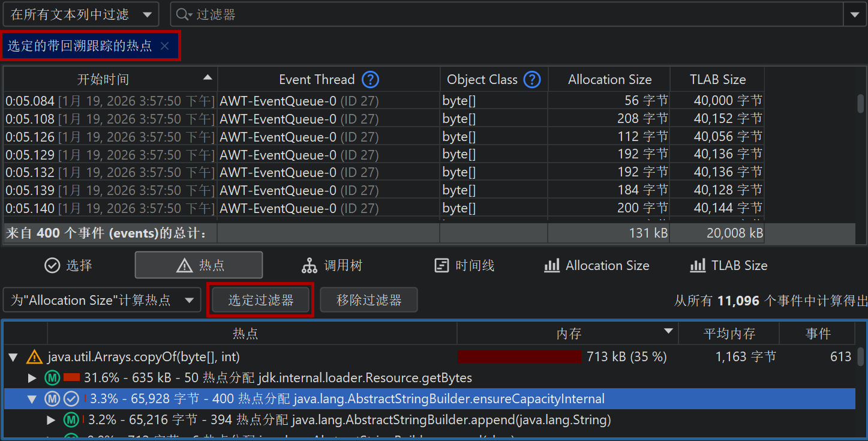
Task: Click the help icon beside Event Thread
Action: [x=371, y=79]
